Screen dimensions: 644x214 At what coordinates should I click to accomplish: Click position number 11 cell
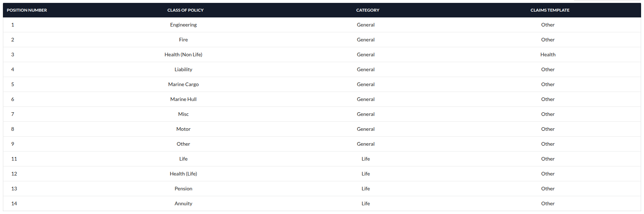pos(14,159)
